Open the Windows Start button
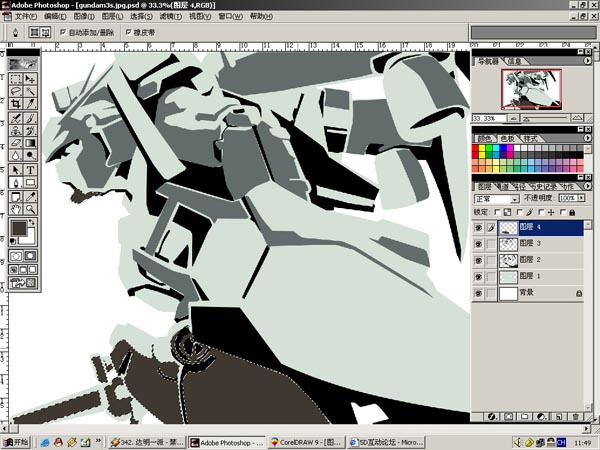Screen dimensions: 600x450 coord(16,442)
